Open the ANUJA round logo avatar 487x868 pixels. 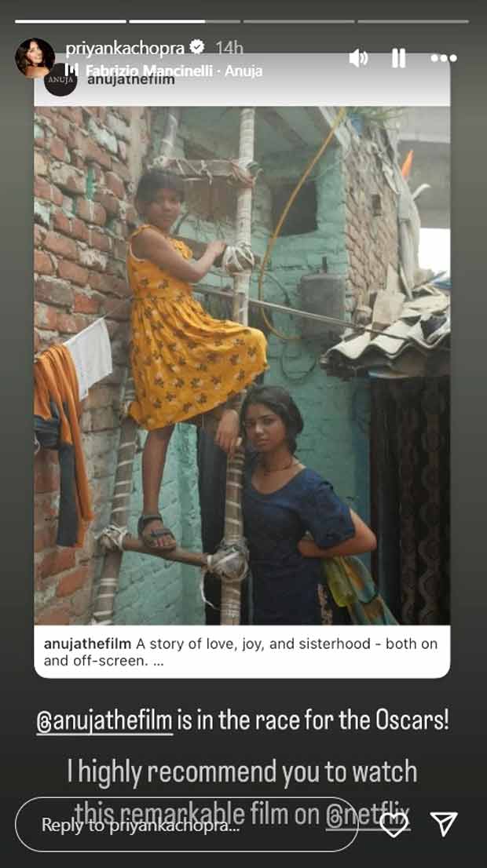(60, 80)
